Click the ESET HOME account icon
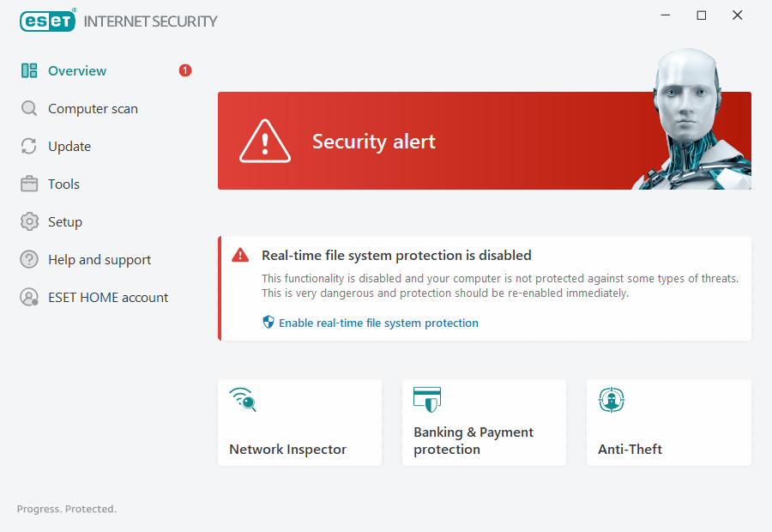This screenshot has width=772, height=532. click(x=29, y=298)
